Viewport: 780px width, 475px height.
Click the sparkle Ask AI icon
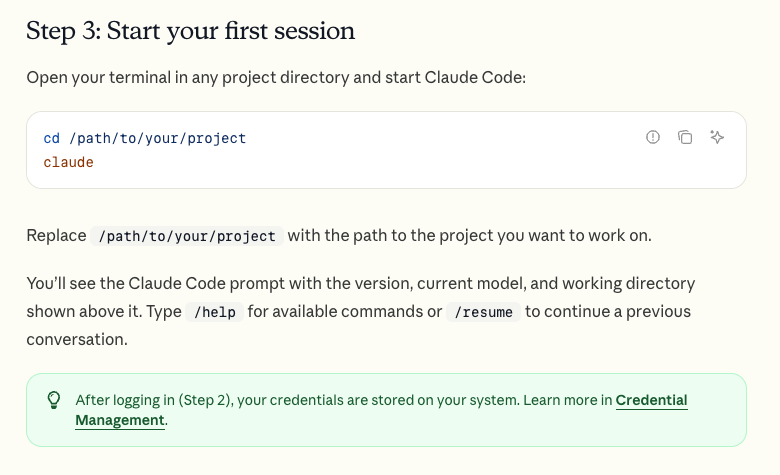[x=717, y=137]
